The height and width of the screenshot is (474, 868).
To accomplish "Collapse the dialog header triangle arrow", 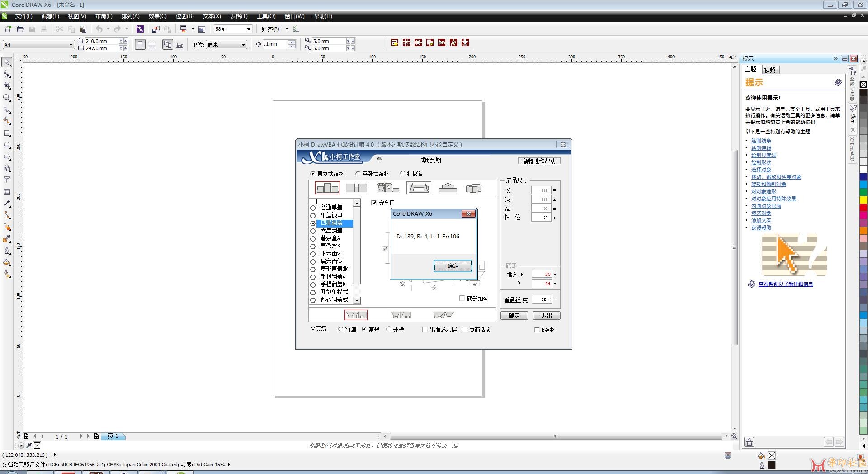I will pyautogui.click(x=379, y=159).
